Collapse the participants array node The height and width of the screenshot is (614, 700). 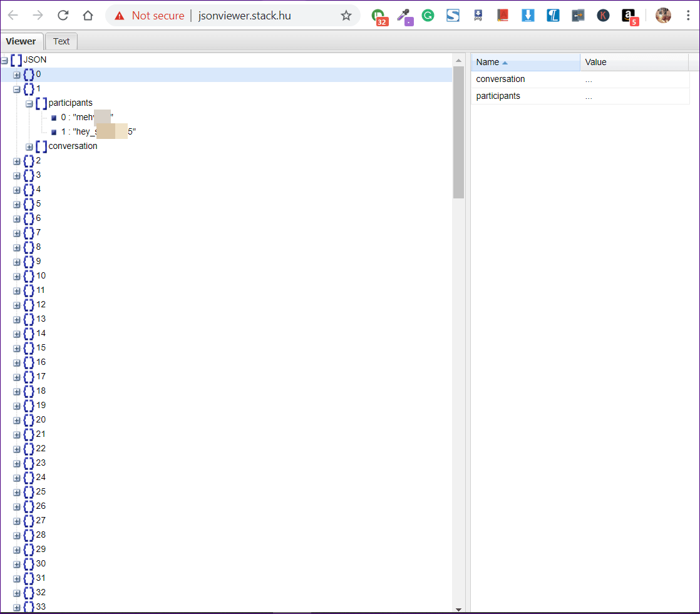click(x=29, y=103)
